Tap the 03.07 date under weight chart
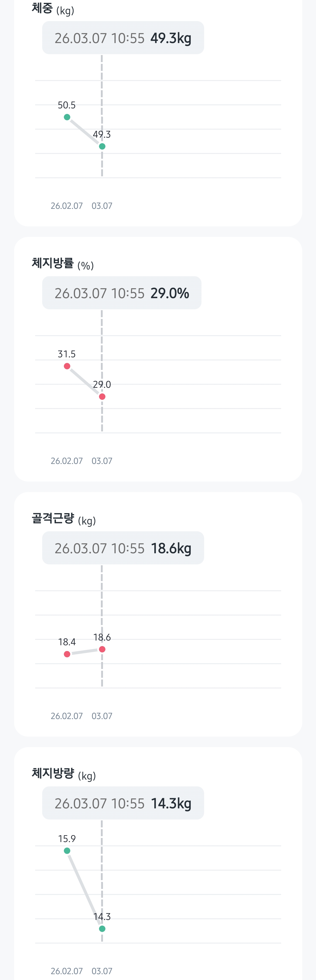The image size is (316, 980). tap(102, 206)
